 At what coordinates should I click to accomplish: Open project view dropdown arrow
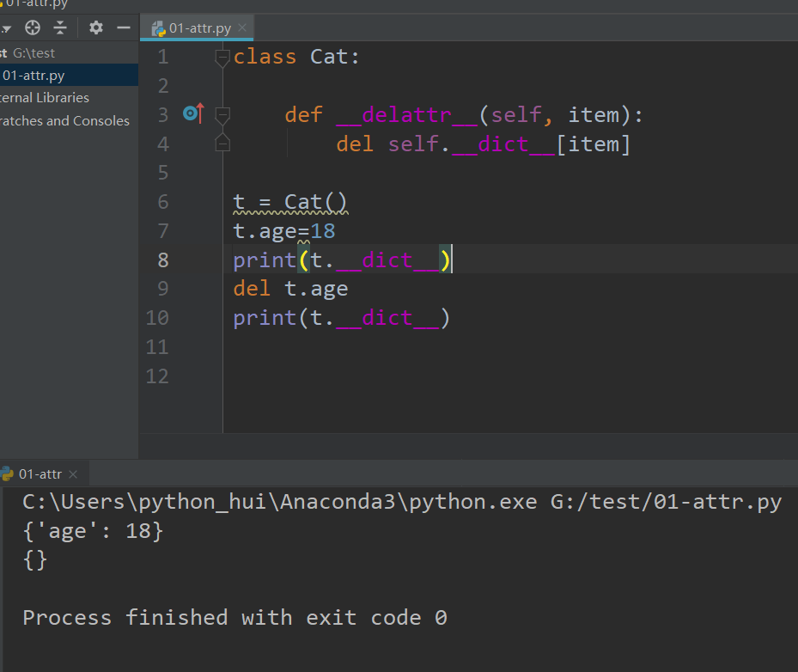pyautogui.click(x=6, y=28)
